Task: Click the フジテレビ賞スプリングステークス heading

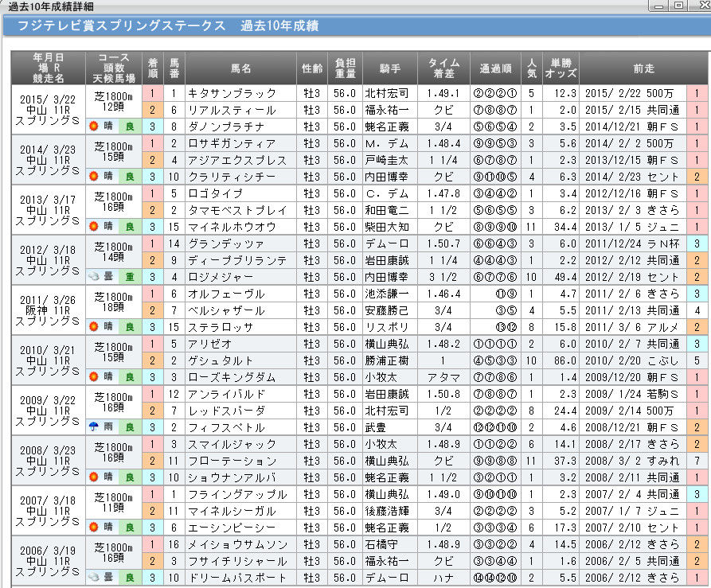Action: tap(122, 25)
